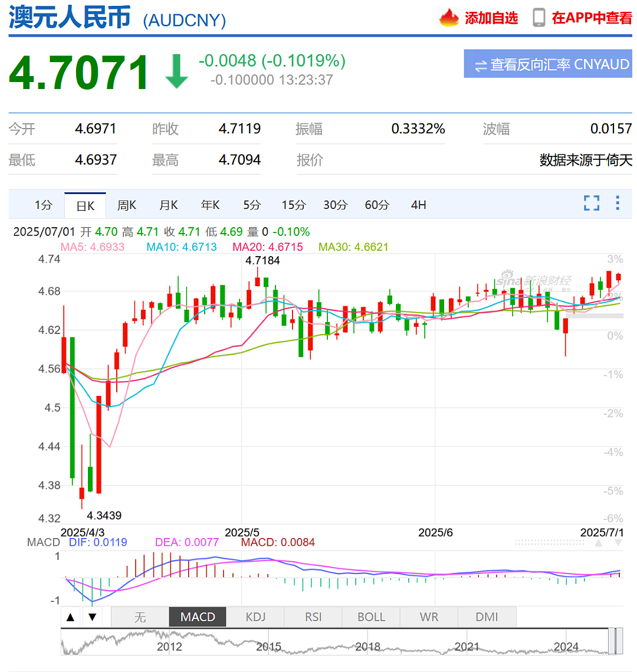Click the MA10: 4.6713 label

coord(182,247)
